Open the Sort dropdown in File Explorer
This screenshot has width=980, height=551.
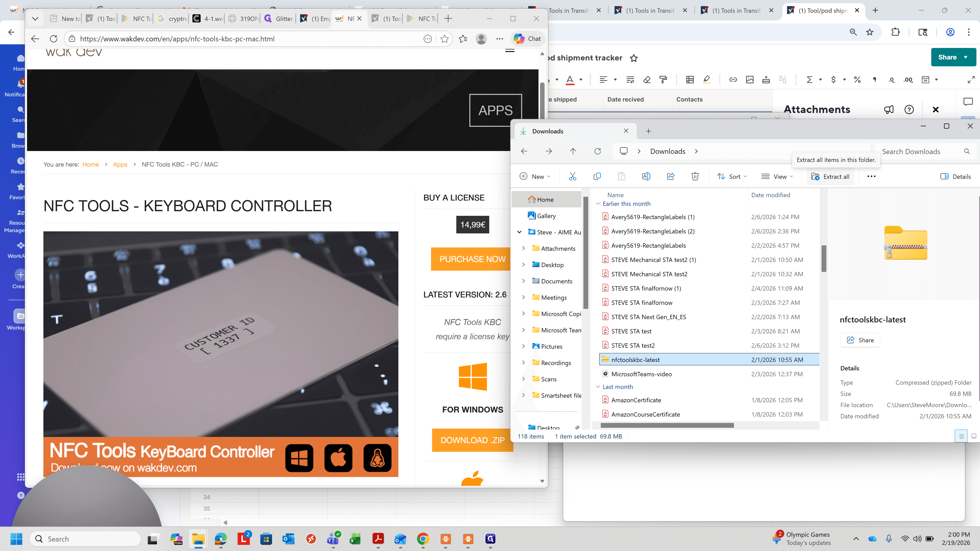pyautogui.click(x=732, y=177)
